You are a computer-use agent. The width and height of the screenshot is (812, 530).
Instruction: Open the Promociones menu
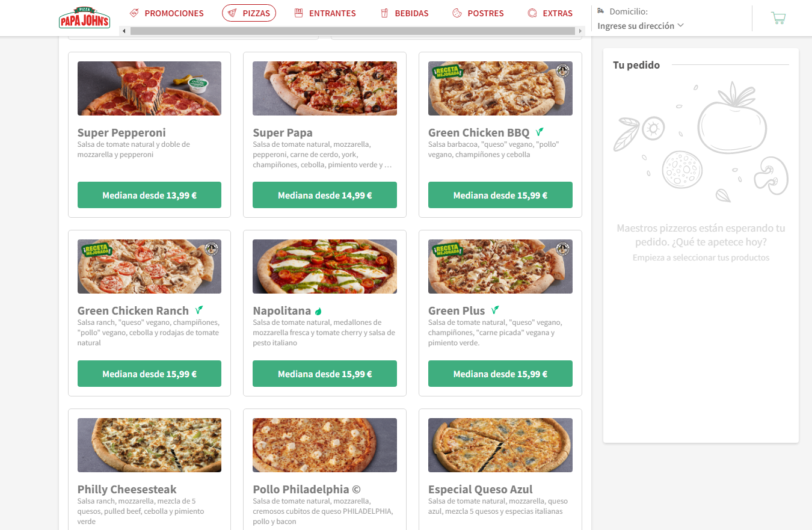[x=167, y=13]
